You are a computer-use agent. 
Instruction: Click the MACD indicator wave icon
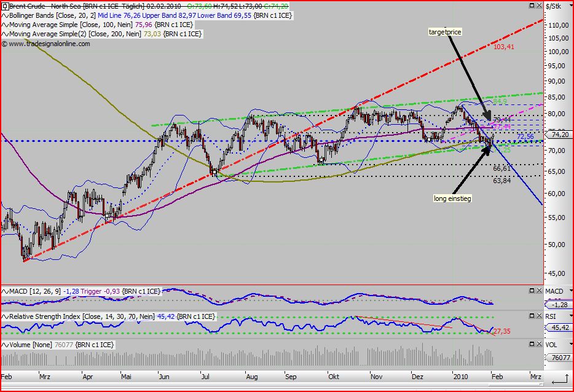coord(6,291)
